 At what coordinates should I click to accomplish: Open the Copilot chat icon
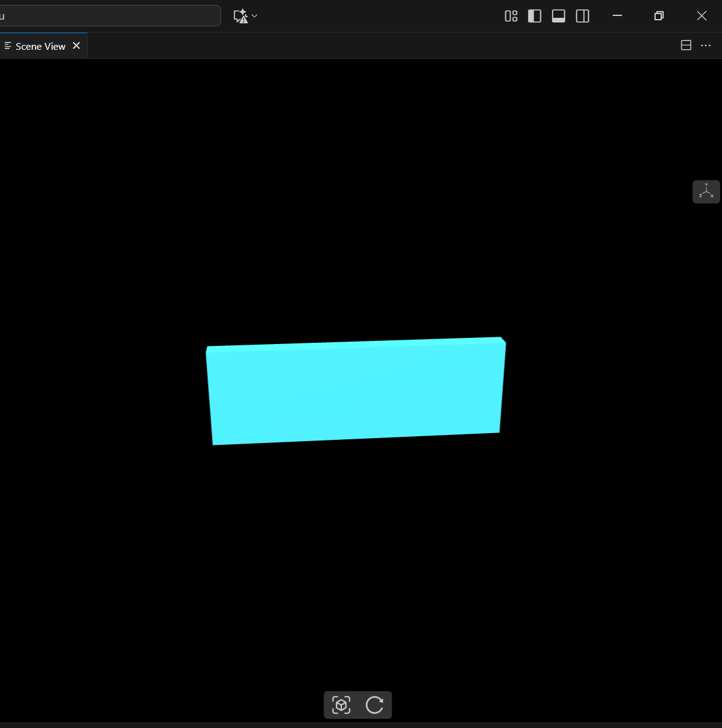240,16
